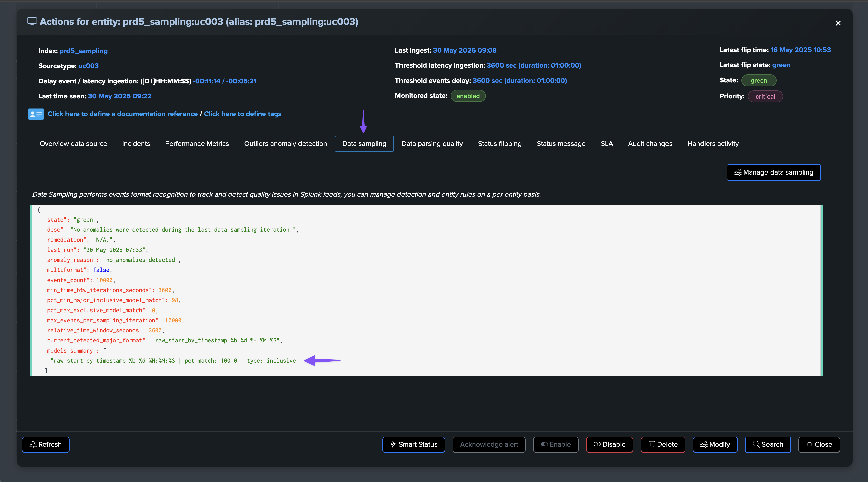Image resolution: width=868 pixels, height=482 pixels.
Task: Go to the Handlers activity tab
Action: (713, 144)
